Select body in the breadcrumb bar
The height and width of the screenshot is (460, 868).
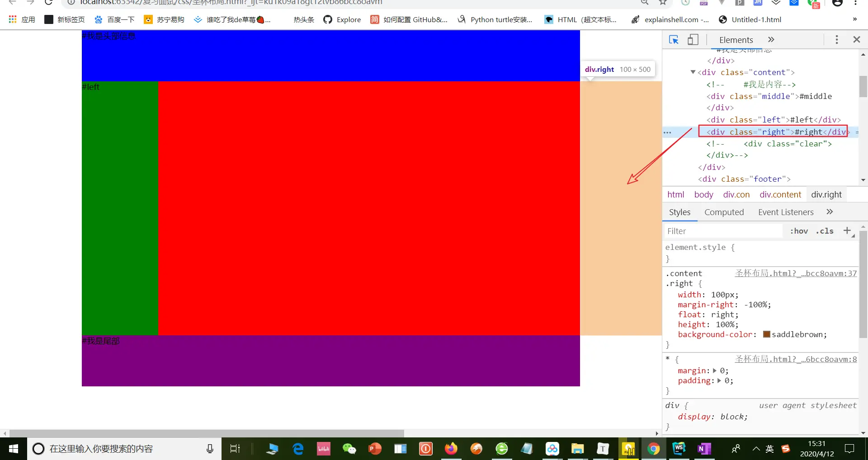pyautogui.click(x=703, y=194)
